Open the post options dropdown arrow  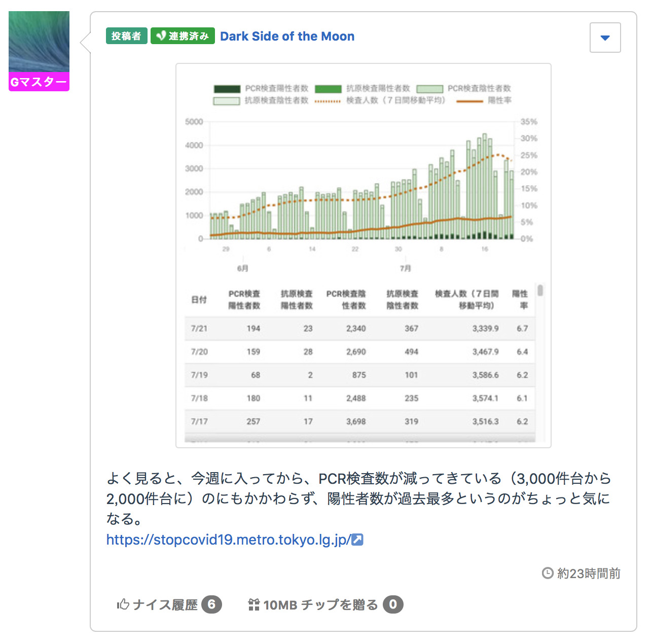point(605,38)
